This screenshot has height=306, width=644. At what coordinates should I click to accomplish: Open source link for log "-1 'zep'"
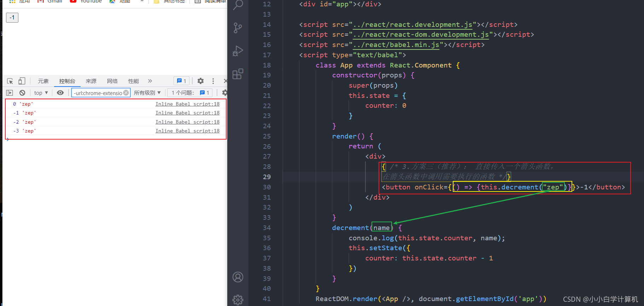click(187, 113)
